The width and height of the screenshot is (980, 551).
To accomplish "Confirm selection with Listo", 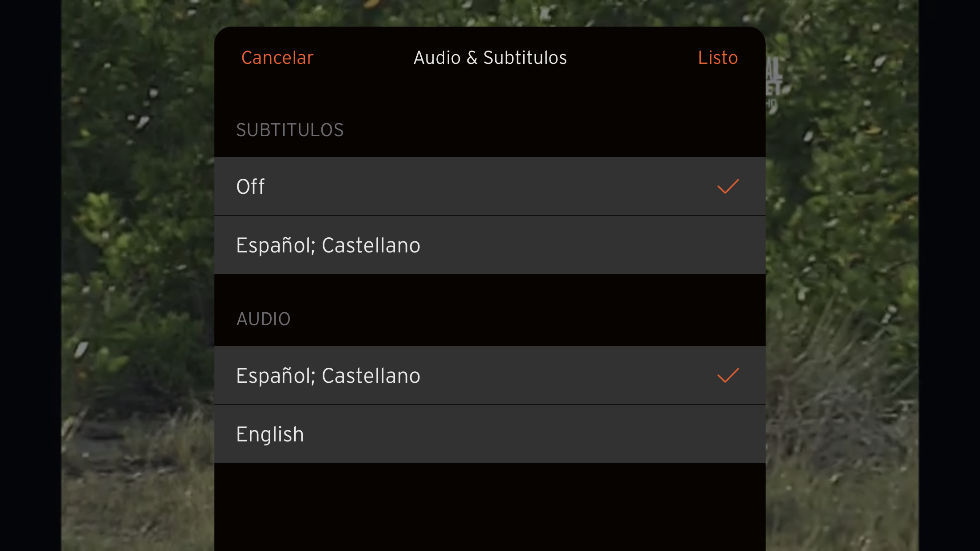I will (718, 58).
